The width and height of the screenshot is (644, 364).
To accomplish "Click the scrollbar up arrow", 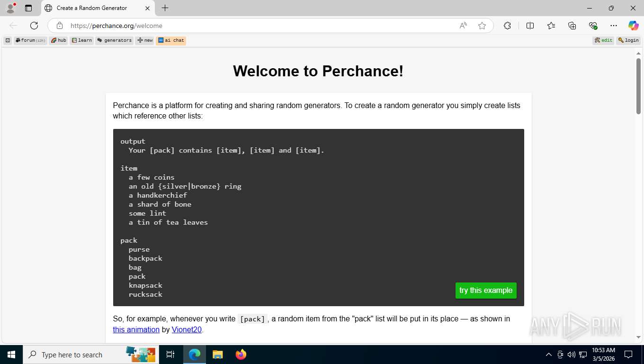I will tap(638, 53).
